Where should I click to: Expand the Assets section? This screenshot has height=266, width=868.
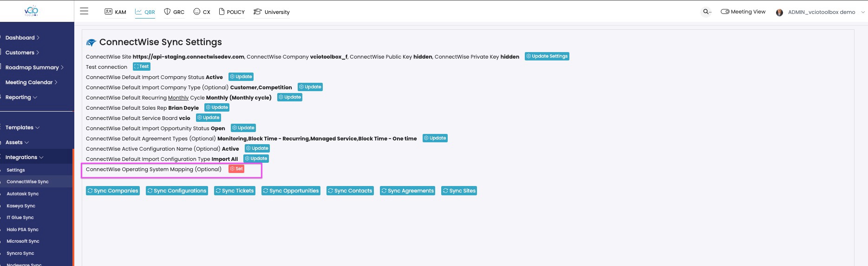click(x=17, y=142)
